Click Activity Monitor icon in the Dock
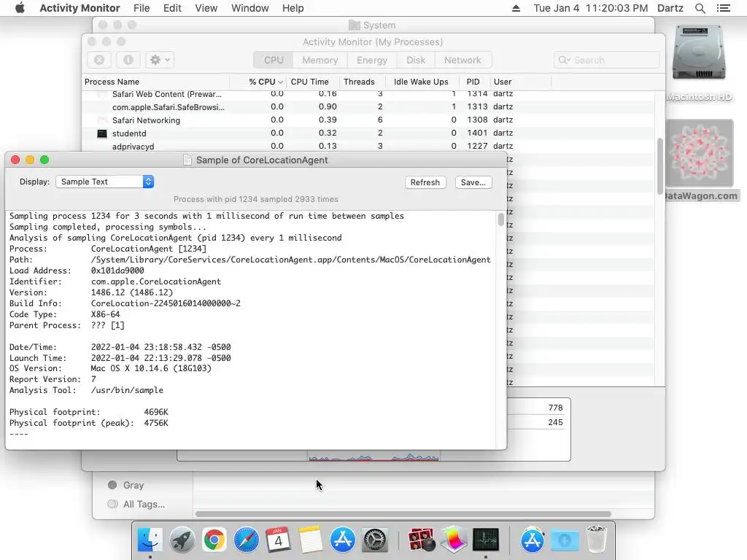Screen dimensions: 747x560 tap(485, 540)
